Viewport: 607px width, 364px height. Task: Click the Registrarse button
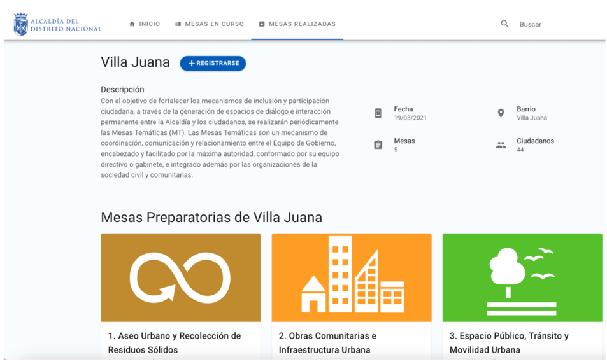pos(213,63)
